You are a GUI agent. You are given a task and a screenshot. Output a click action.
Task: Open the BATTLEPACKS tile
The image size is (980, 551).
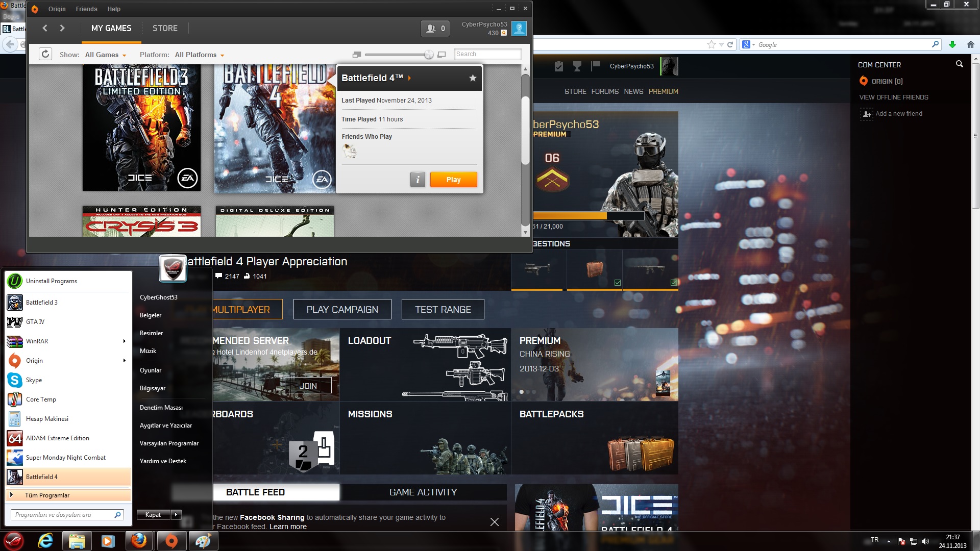(x=595, y=438)
